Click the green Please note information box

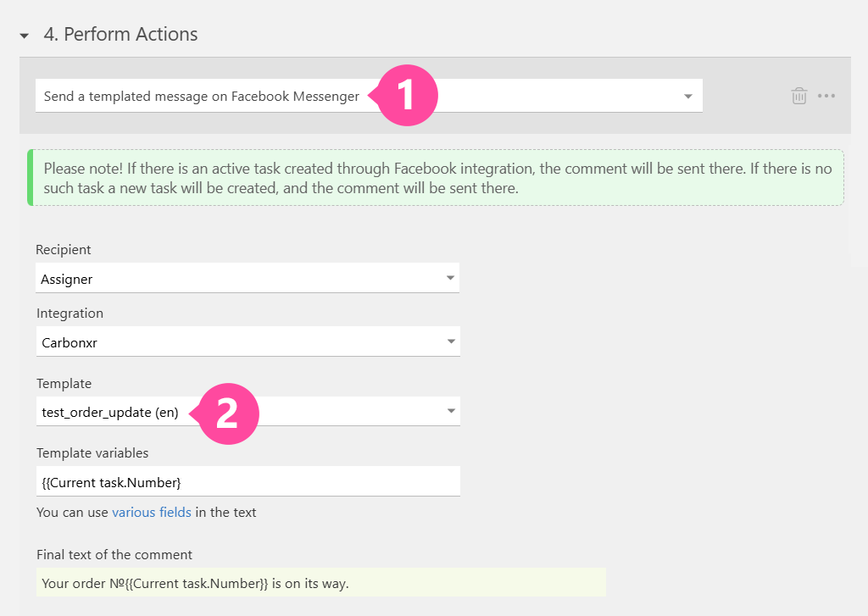(x=436, y=178)
